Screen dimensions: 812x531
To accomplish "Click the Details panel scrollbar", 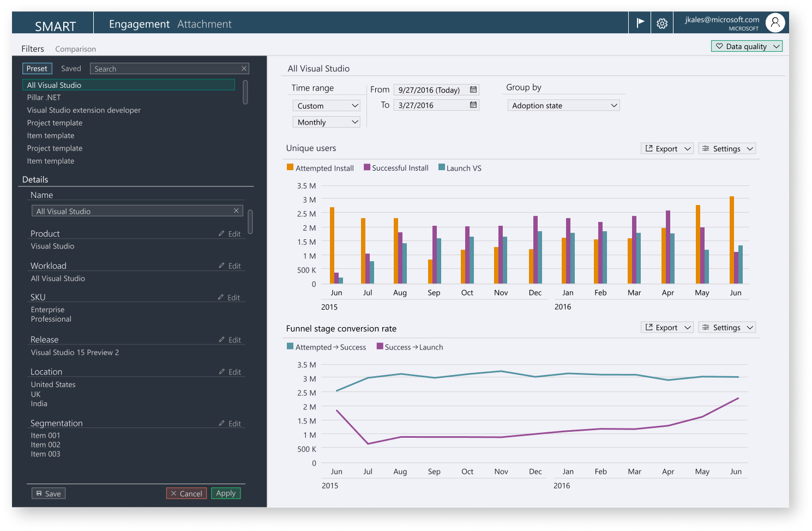I will pyautogui.click(x=250, y=221).
